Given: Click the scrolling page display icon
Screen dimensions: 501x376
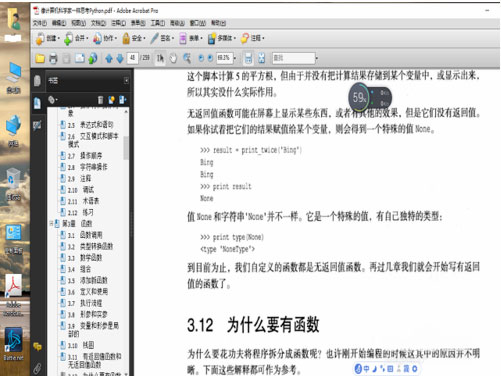Looking at the screenshot, I should (x=248, y=58).
